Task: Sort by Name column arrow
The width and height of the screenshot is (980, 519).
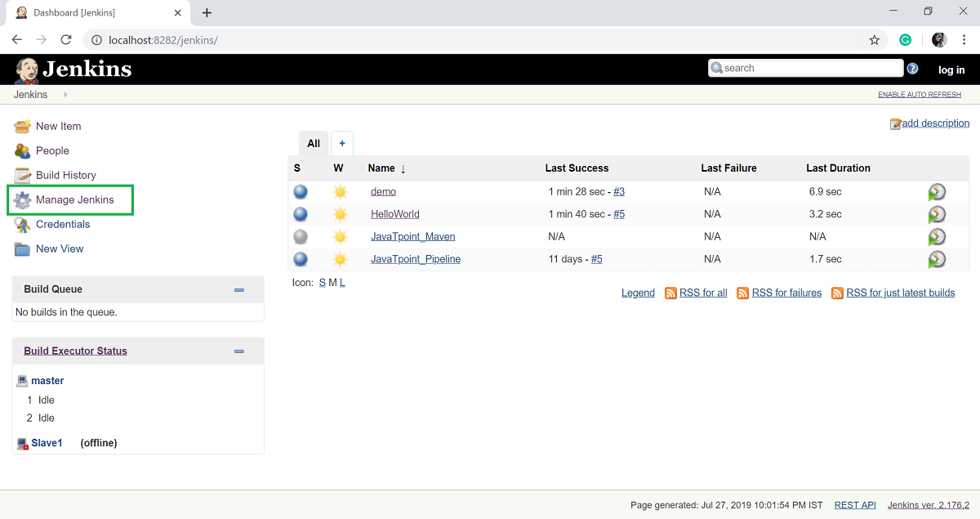Action: click(403, 168)
